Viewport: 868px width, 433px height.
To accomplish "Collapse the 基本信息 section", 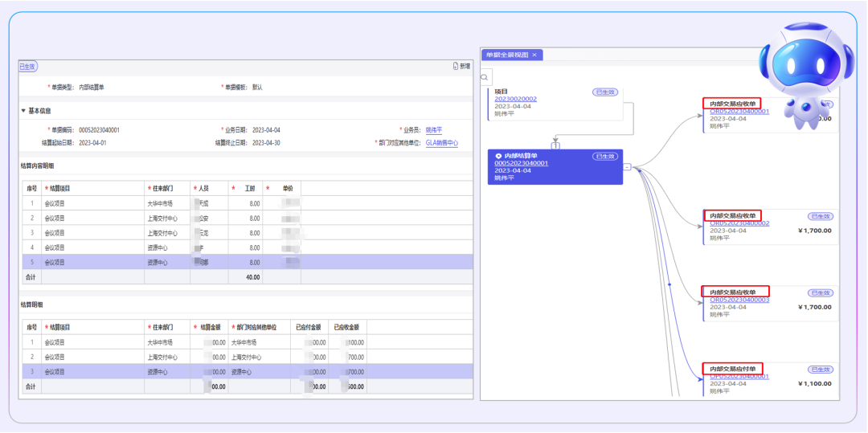I will [23, 111].
